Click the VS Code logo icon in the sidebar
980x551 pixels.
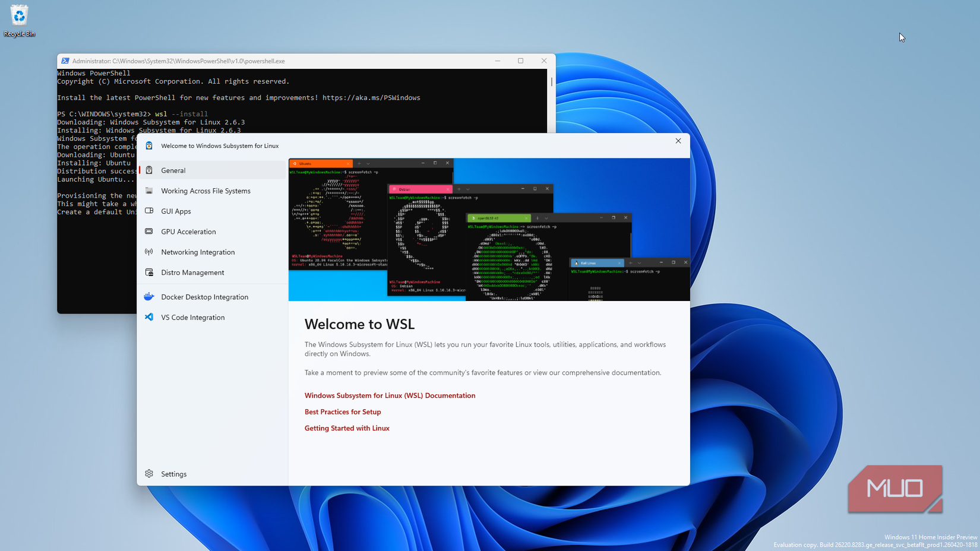click(149, 317)
